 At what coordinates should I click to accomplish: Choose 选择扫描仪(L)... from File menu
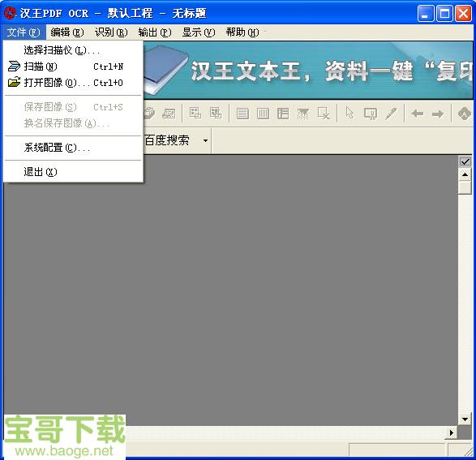point(73,50)
